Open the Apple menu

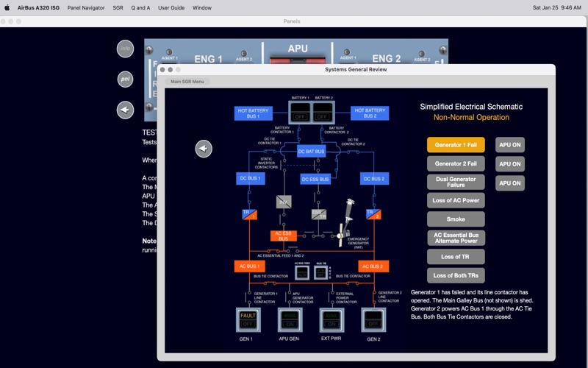click(7, 7)
